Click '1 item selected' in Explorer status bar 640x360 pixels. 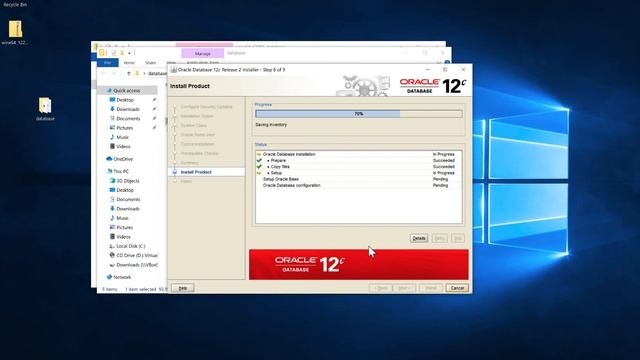(x=140, y=289)
